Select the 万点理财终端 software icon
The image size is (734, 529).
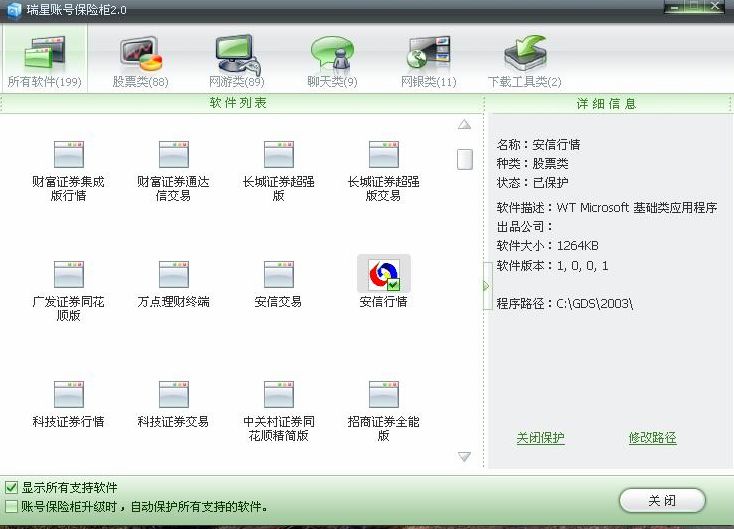(x=173, y=274)
